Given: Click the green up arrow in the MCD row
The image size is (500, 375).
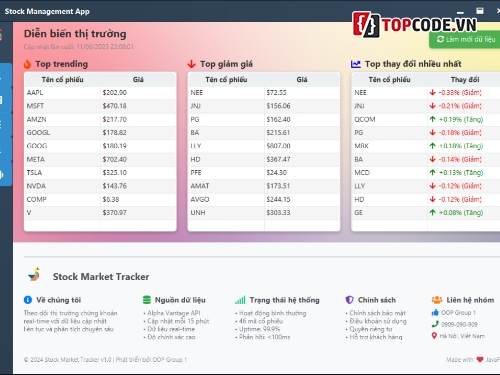Looking at the screenshot, I should point(433,172).
